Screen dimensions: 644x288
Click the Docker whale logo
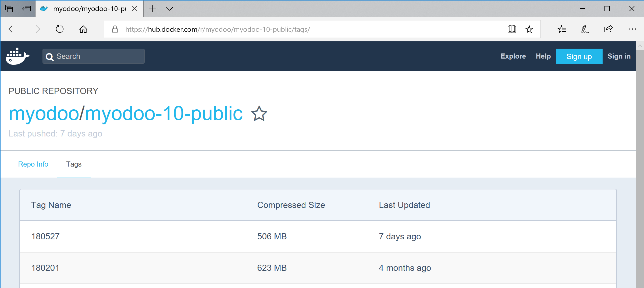pyautogui.click(x=17, y=56)
